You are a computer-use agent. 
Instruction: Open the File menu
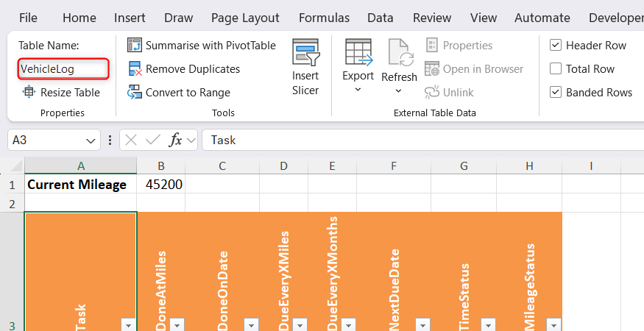click(x=28, y=18)
